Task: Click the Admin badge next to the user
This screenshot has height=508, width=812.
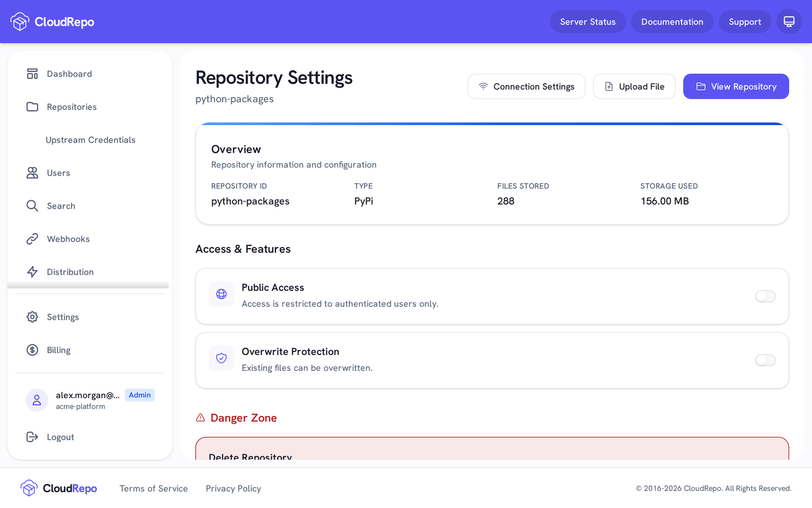Action: pos(140,395)
